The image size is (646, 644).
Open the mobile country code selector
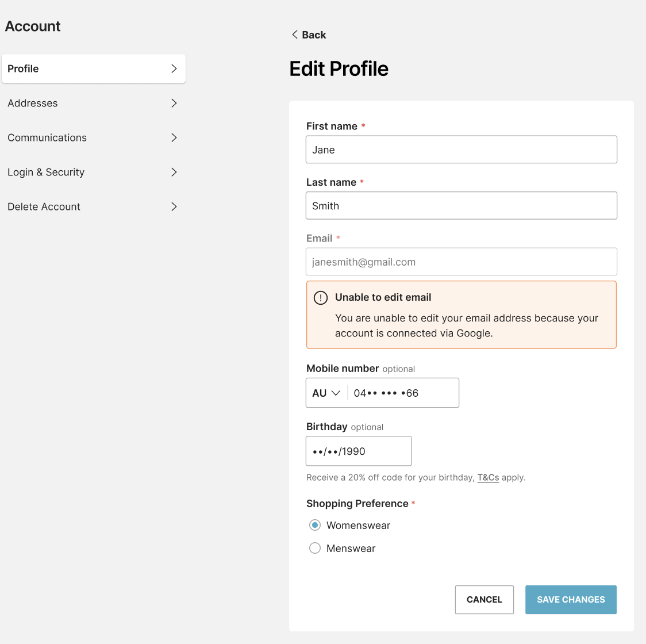click(326, 393)
